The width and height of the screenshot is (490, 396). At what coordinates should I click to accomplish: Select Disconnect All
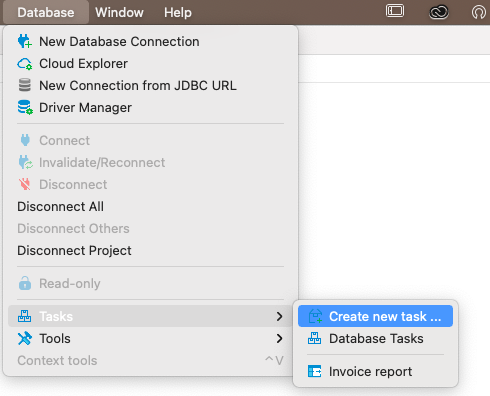pos(150,206)
